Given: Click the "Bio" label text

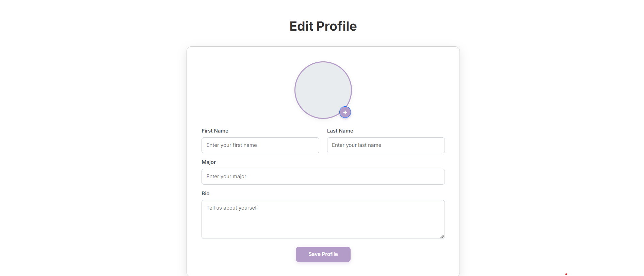Looking at the screenshot, I should click(206, 194).
